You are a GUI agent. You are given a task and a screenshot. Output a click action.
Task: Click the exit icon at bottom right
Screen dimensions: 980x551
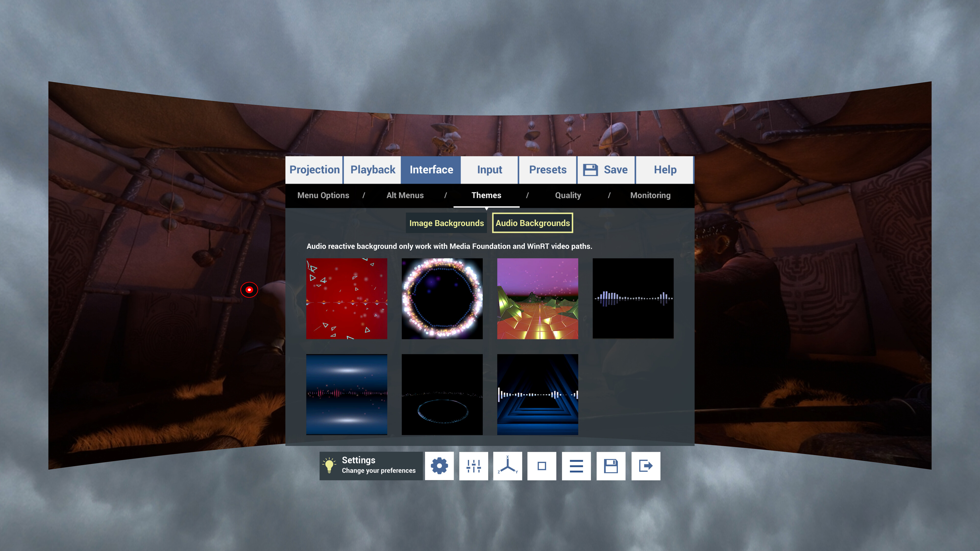pyautogui.click(x=645, y=466)
